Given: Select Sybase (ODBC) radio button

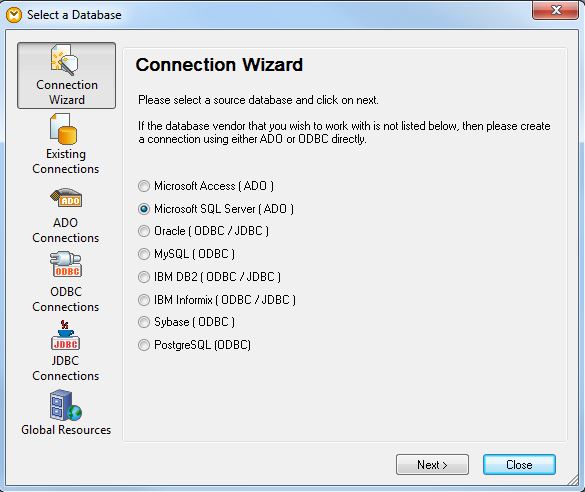Looking at the screenshot, I should pos(144,322).
